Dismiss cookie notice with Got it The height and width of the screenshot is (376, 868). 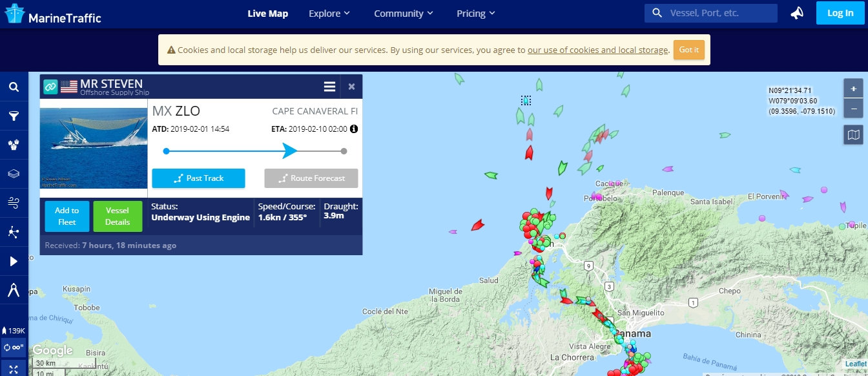click(x=688, y=50)
